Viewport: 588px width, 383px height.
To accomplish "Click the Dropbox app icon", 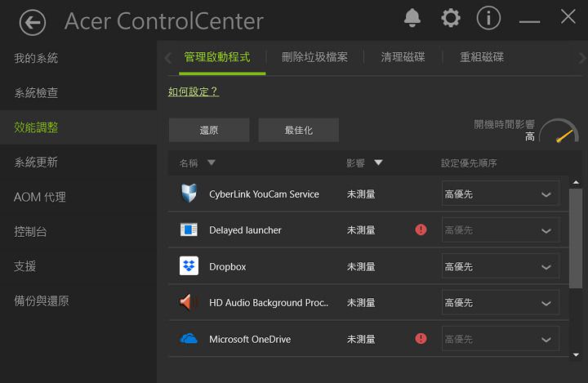I will 189,266.
